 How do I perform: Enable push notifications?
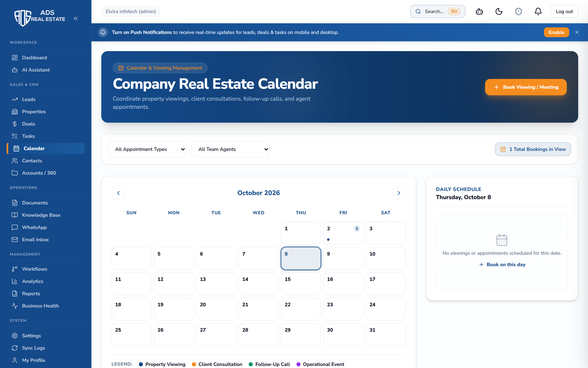556,32
